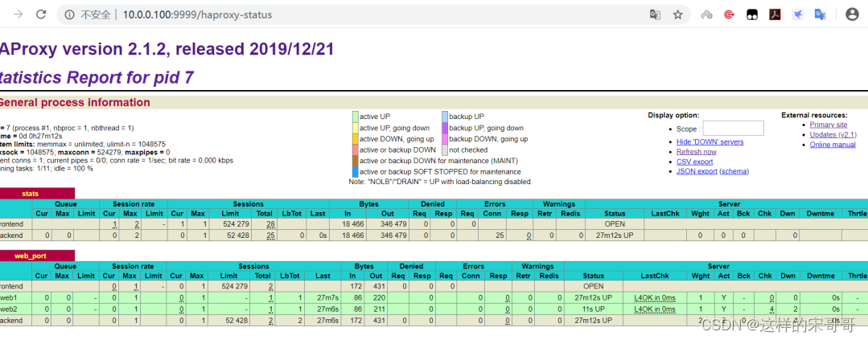868x340 pixels.
Task: Click the SOFT STOPPED blue legend swatch
Action: click(x=355, y=172)
